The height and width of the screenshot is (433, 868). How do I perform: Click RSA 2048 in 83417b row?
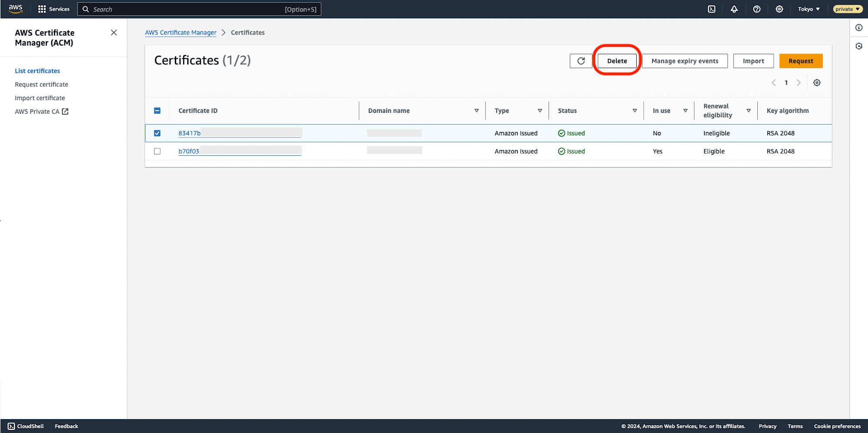(x=780, y=133)
